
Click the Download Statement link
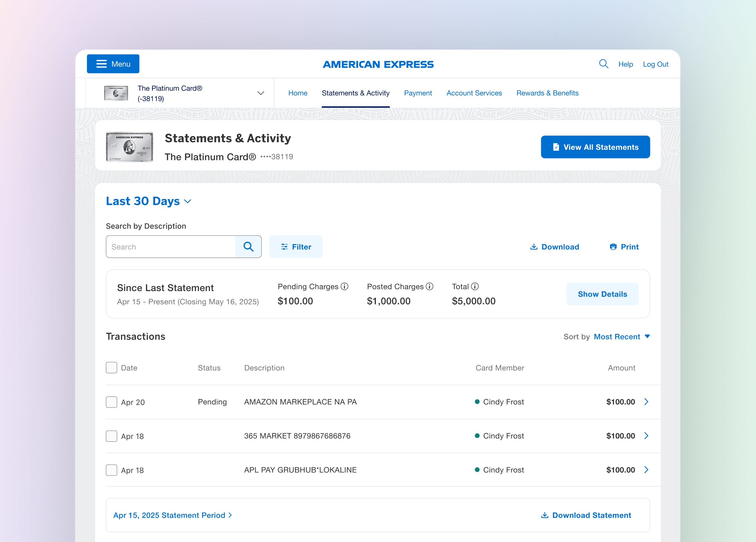tap(586, 515)
